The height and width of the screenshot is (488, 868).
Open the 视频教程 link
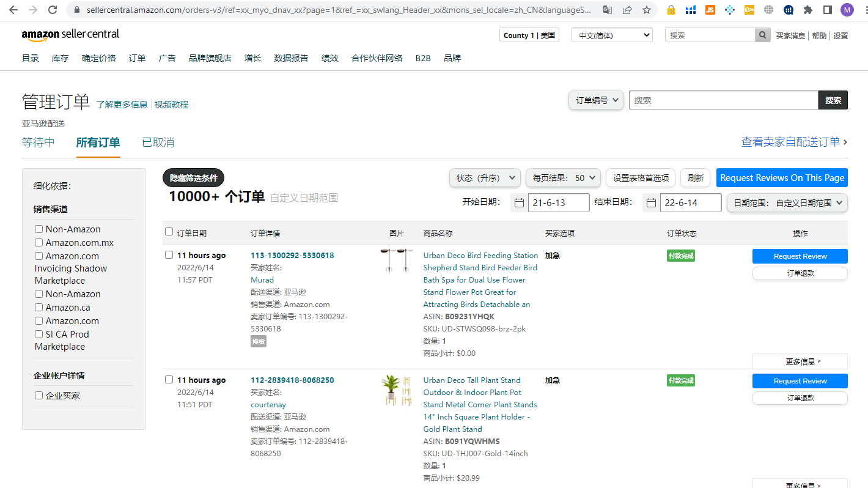(x=171, y=105)
